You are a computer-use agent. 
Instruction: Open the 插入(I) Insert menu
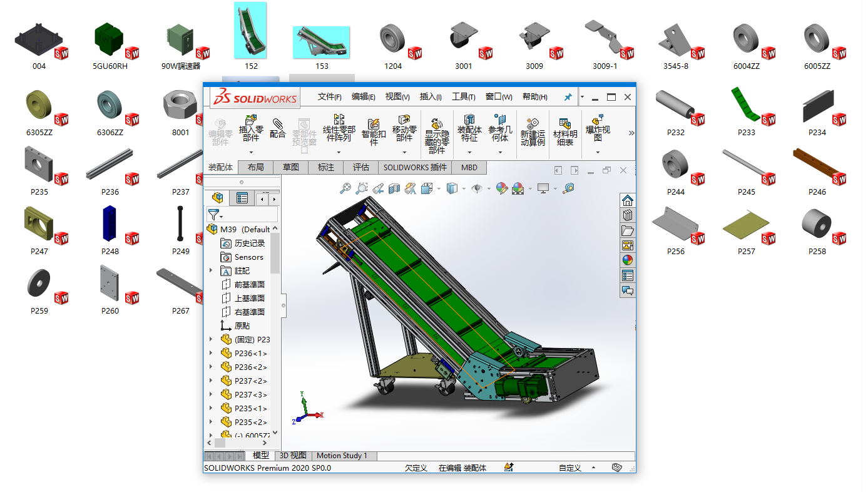point(431,97)
